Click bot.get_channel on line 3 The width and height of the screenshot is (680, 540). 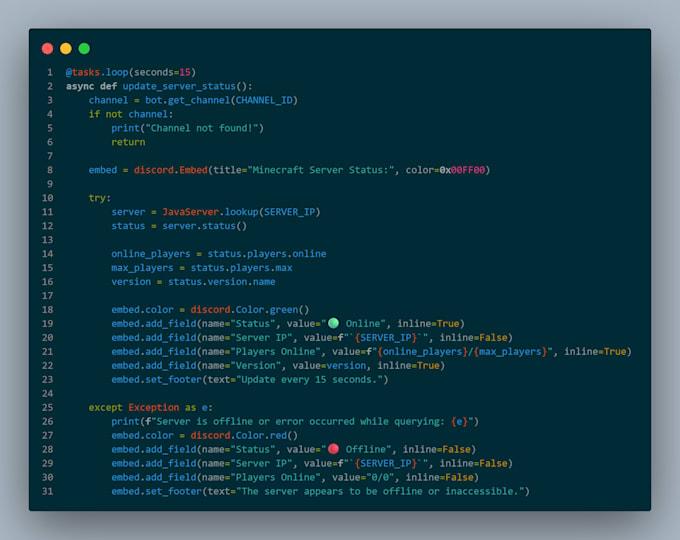187,100
